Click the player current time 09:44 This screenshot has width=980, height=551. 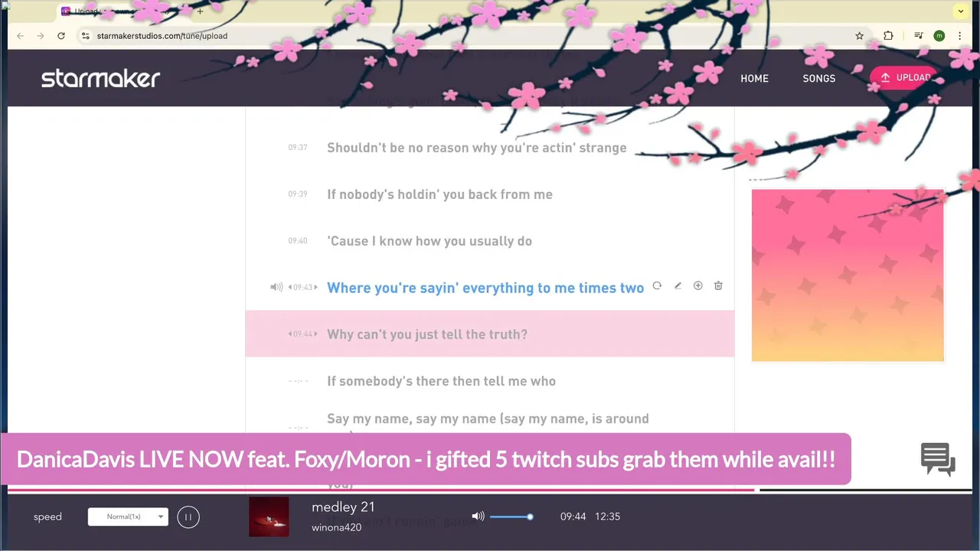[573, 517]
